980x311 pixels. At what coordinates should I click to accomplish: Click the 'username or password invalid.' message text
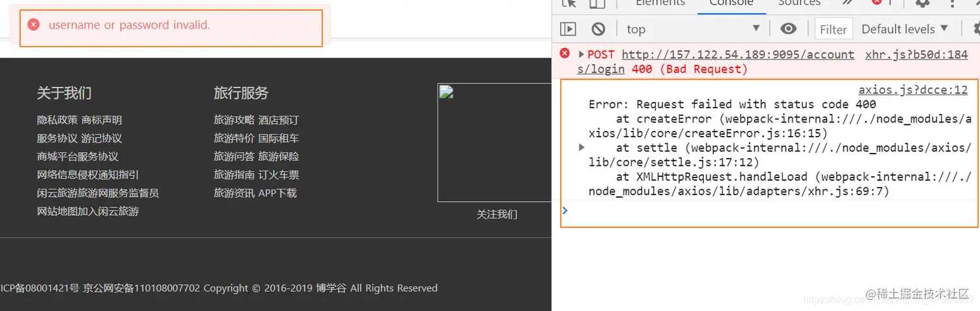pos(130,25)
